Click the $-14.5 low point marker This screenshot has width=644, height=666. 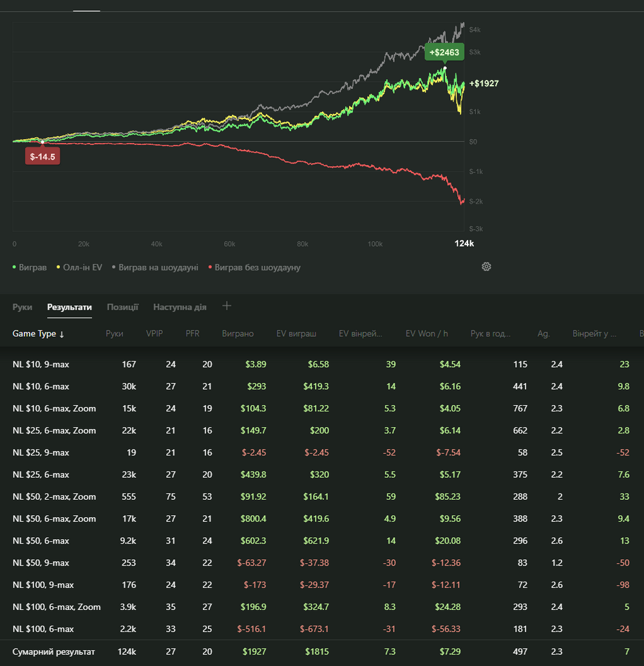click(43, 157)
